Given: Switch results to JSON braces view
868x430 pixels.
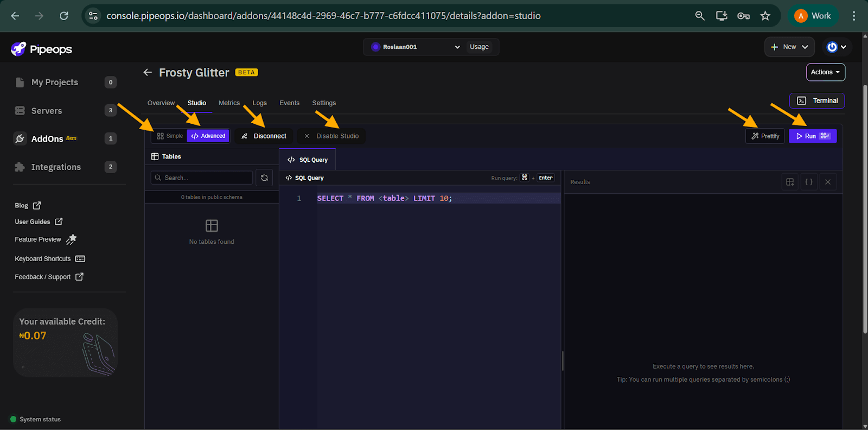Looking at the screenshot, I should [809, 182].
